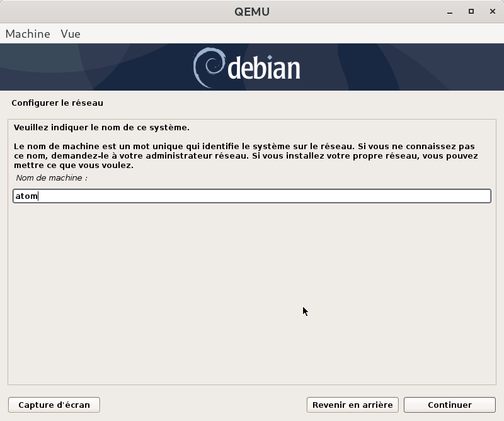
Task: Click the paragraph explaining the machine name
Action: pos(246,155)
